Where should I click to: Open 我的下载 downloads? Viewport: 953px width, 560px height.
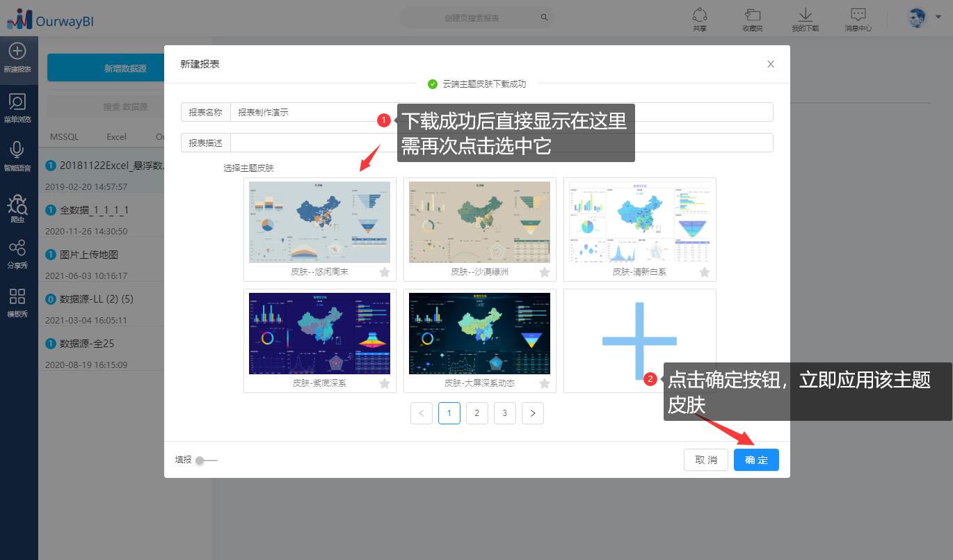click(805, 17)
